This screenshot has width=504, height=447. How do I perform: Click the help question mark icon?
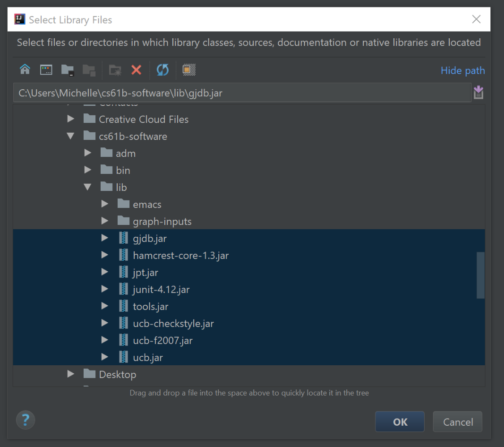(26, 420)
